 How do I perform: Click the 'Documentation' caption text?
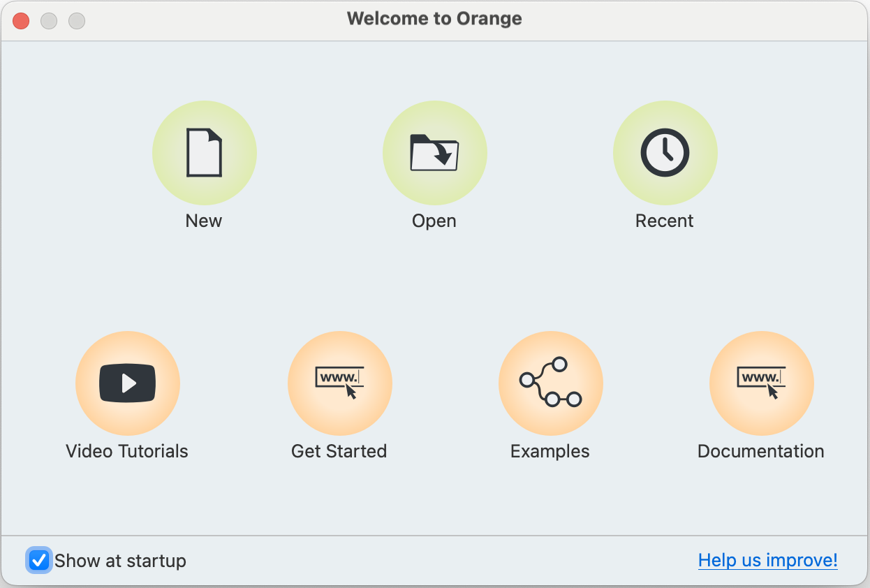[761, 451]
